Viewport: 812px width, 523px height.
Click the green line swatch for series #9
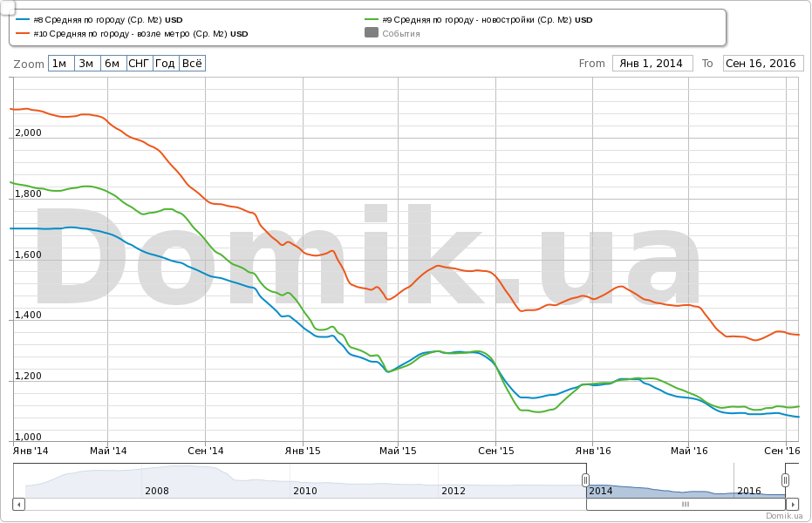[372, 20]
